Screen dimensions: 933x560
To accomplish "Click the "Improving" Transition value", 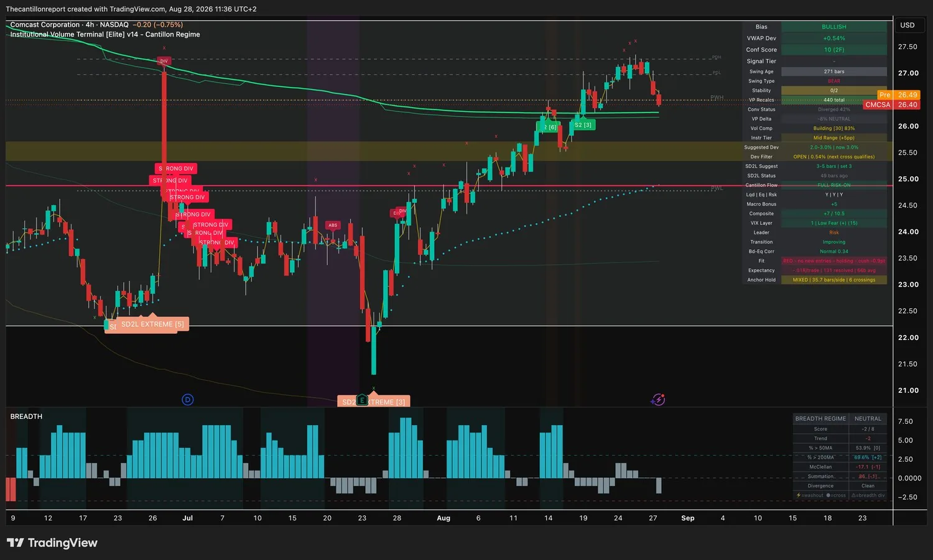I will tap(834, 242).
